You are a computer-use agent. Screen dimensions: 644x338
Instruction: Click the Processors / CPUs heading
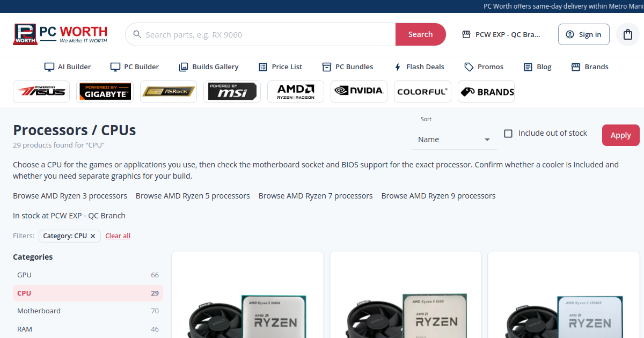pyautogui.click(x=75, y=130)
